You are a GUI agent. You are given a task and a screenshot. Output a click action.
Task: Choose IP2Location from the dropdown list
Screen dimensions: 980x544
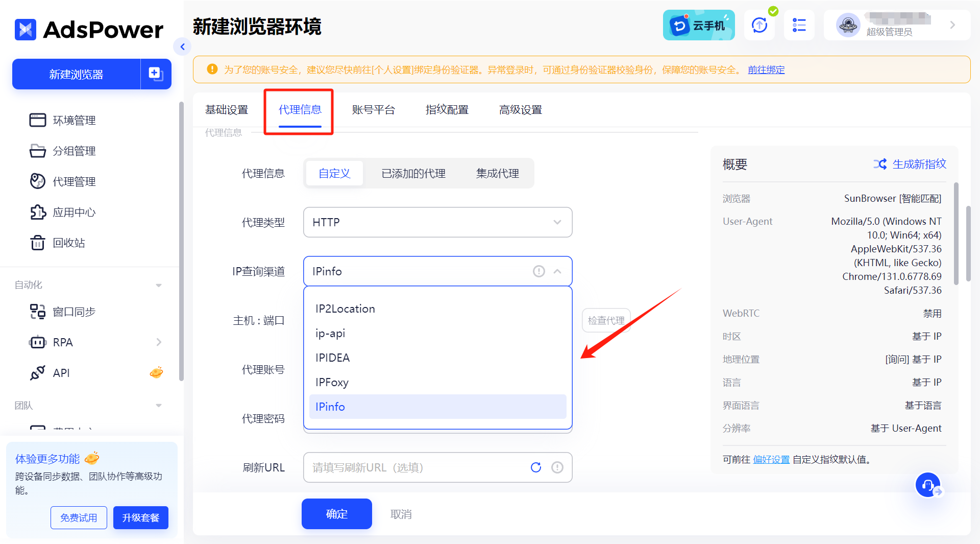[x=345, y=309]
